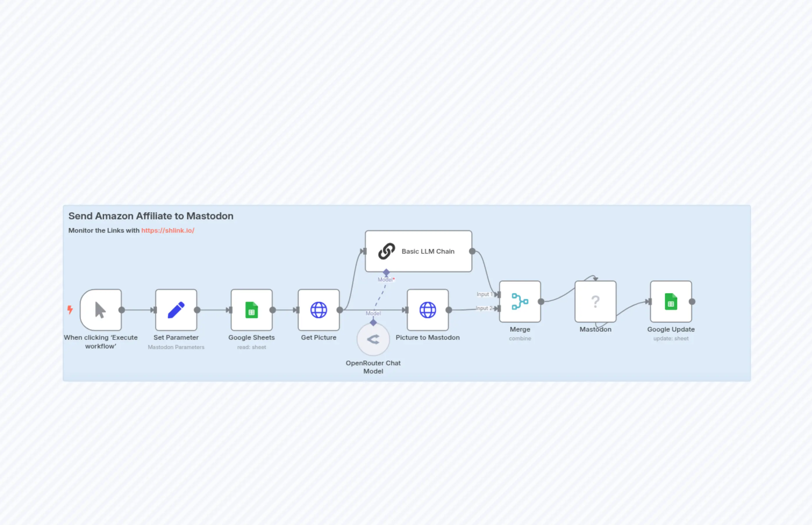Screen dimensions: 812x525
Task: Click the output dot of Google Update
Action: point(692,301)
